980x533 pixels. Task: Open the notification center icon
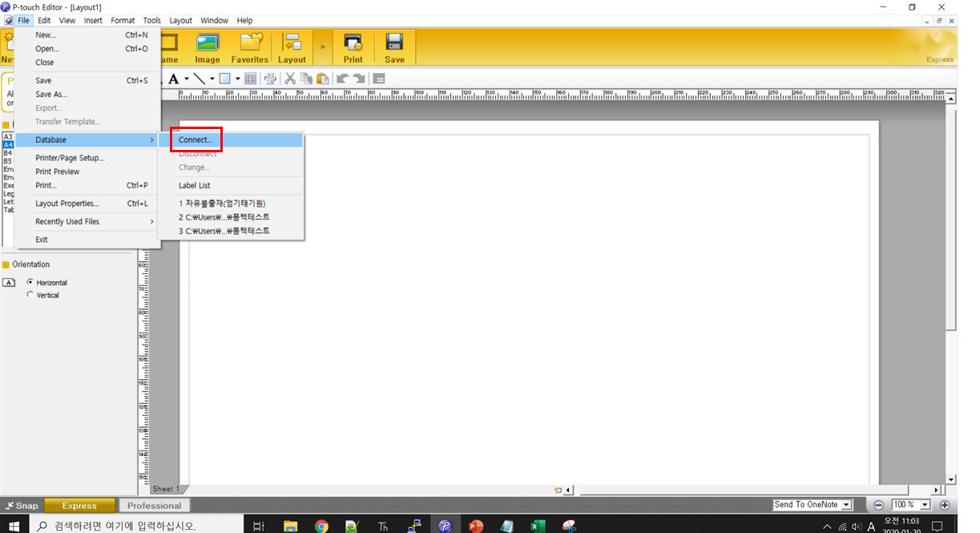point(936,527)
